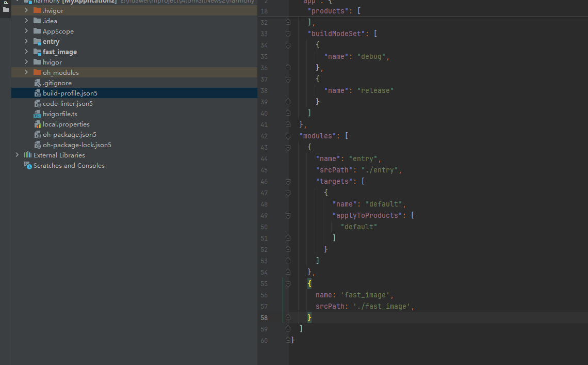
Task: Click closing yellow brace on line 58
Action: (309, 318)
